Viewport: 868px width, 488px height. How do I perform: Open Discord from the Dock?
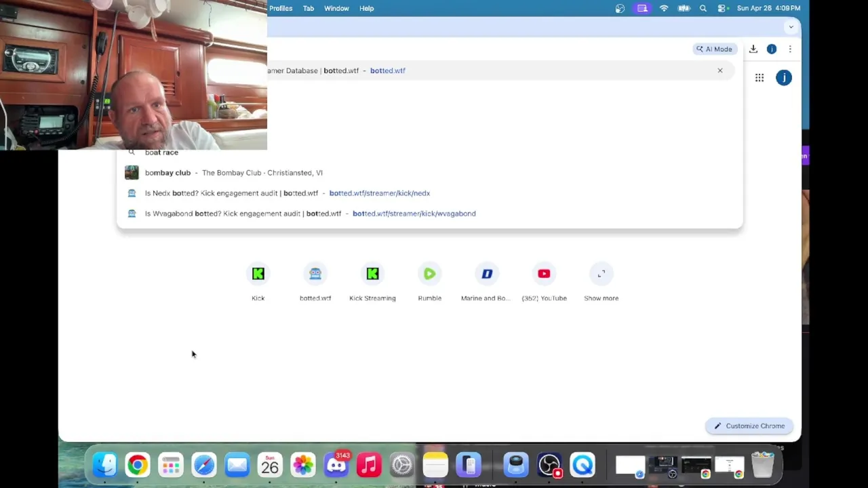(x=336, y=465)
